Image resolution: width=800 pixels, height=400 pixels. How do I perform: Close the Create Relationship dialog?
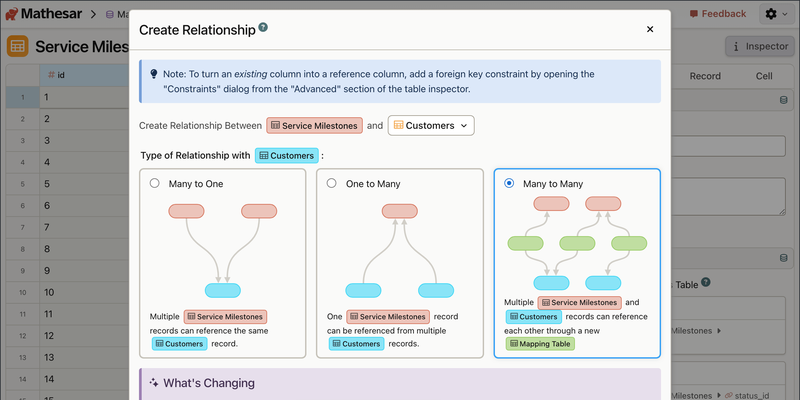[x=650, y=30]
